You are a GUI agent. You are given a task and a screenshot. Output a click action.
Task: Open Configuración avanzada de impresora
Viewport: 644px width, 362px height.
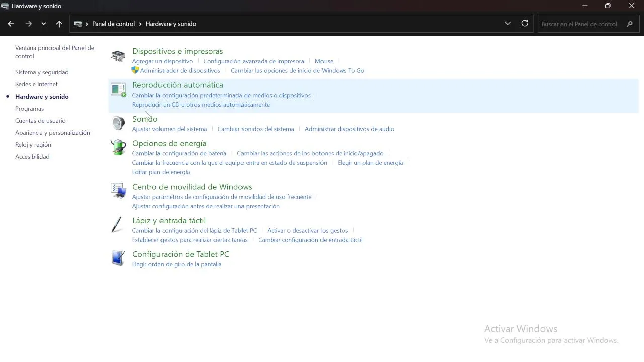254,61
